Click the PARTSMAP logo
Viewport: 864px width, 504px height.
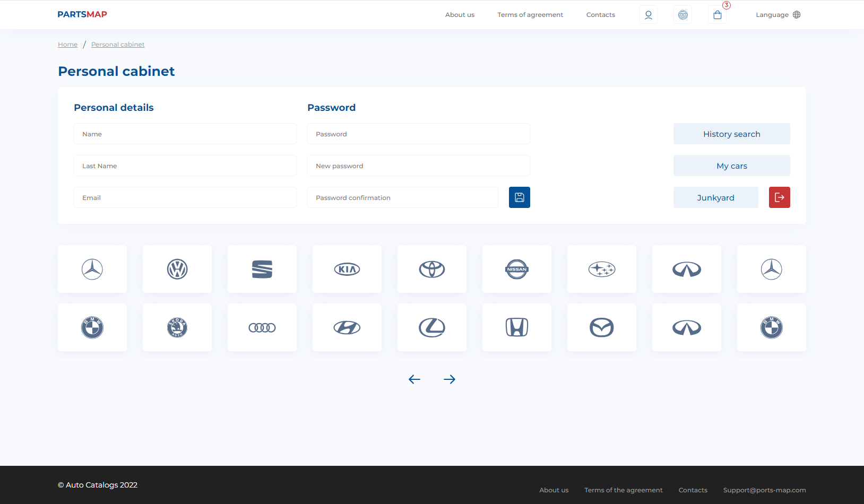(82, 14)
